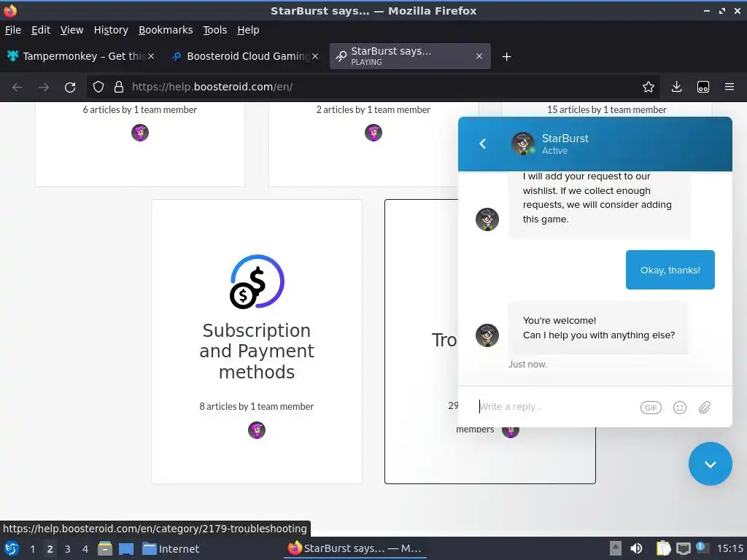Open the clipboard tray icon
The height and width of the screenshot is (560, 747).
click(x=663, y=548)
